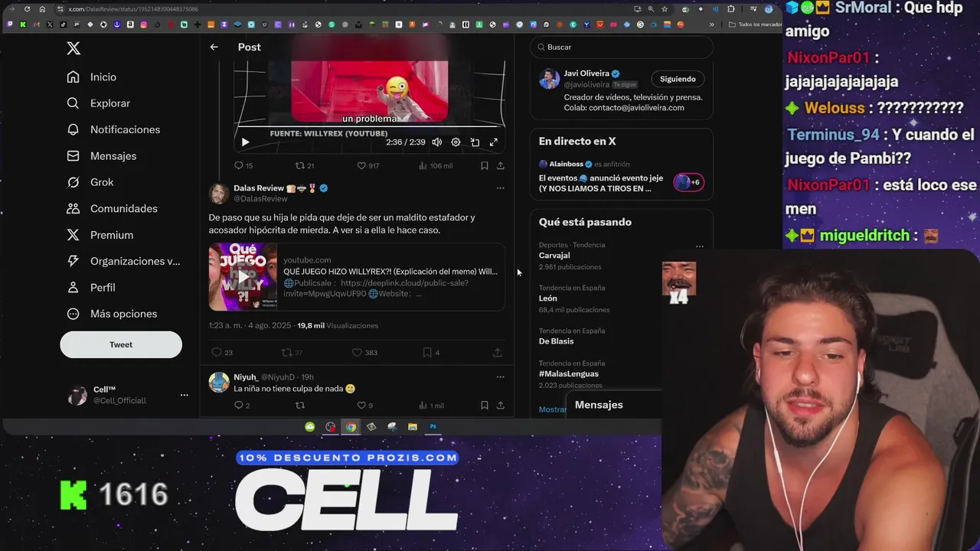Open the Premium sidebar item
980x551 pixels.
(x=100, y=235)
